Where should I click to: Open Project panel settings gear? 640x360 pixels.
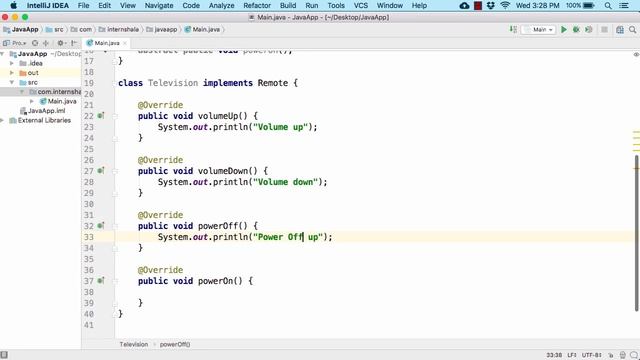click(x=61, y=43)
